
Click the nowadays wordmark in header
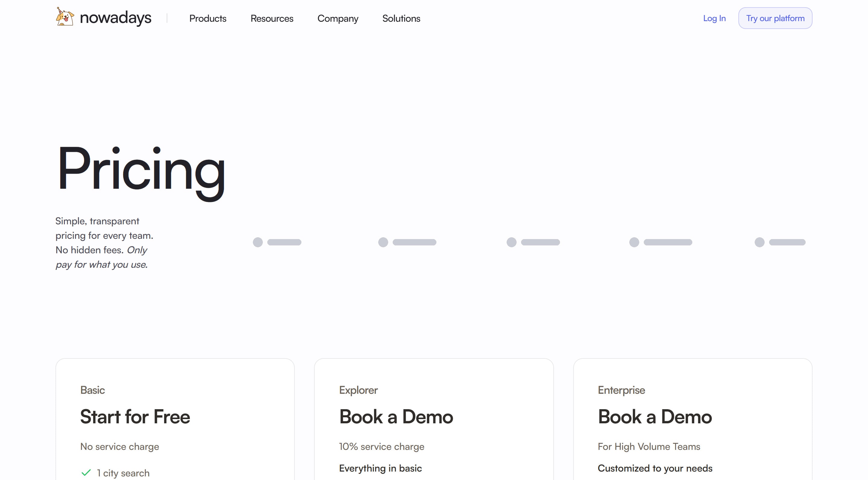pos(115,18)
